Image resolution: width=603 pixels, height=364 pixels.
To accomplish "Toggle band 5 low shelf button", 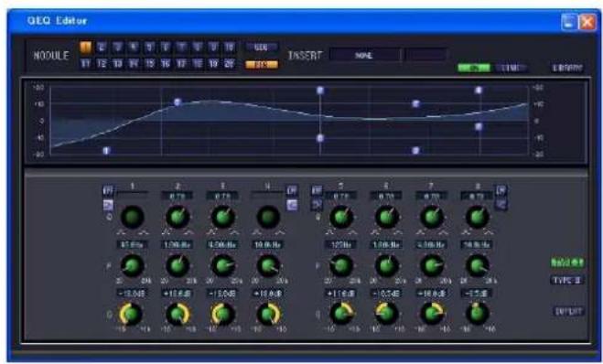I will point(317,205).
